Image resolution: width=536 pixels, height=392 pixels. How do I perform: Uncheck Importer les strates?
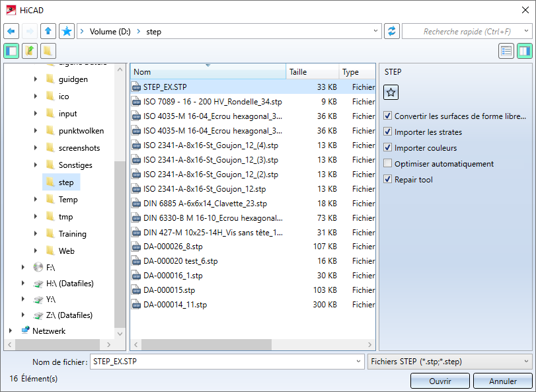pyautogui.click(x=387, y=132)
